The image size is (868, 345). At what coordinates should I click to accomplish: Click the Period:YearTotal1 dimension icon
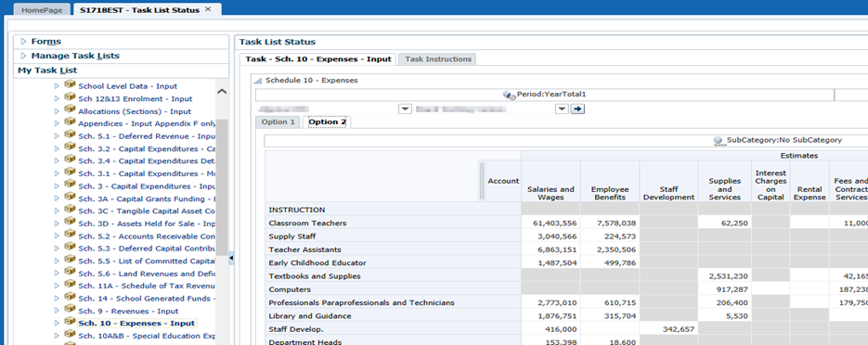[x=510, y=96]
